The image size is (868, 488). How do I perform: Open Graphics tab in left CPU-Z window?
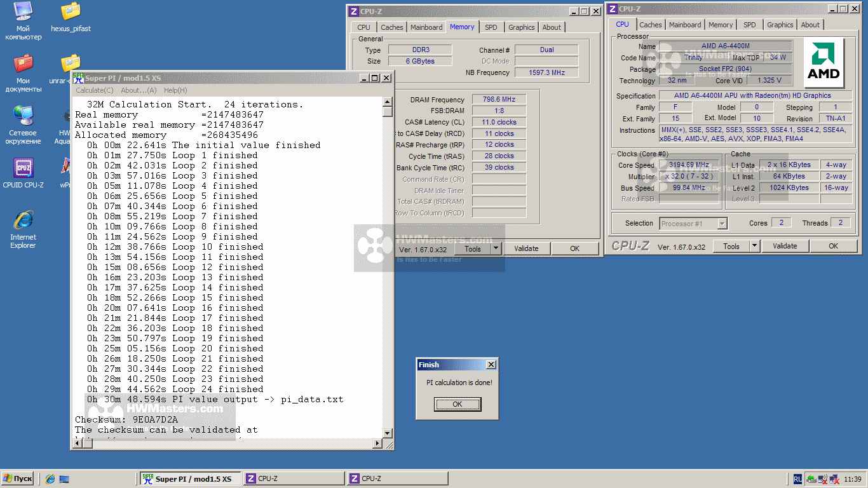pyautogui.click(x=521, y=27)
